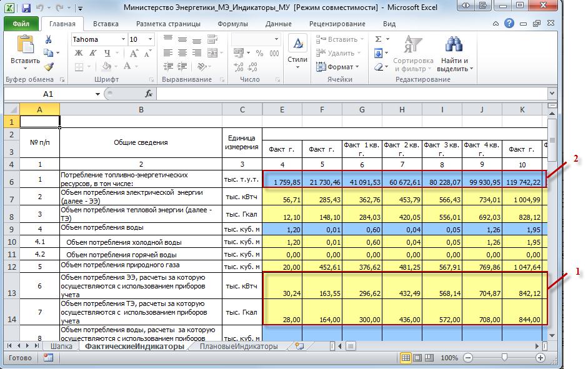588x369 pixels.
Task: Open the Файл tab
Action: point(21,24)
